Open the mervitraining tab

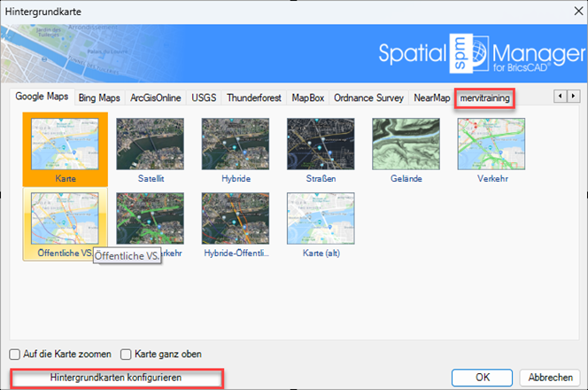click(484, 97)
